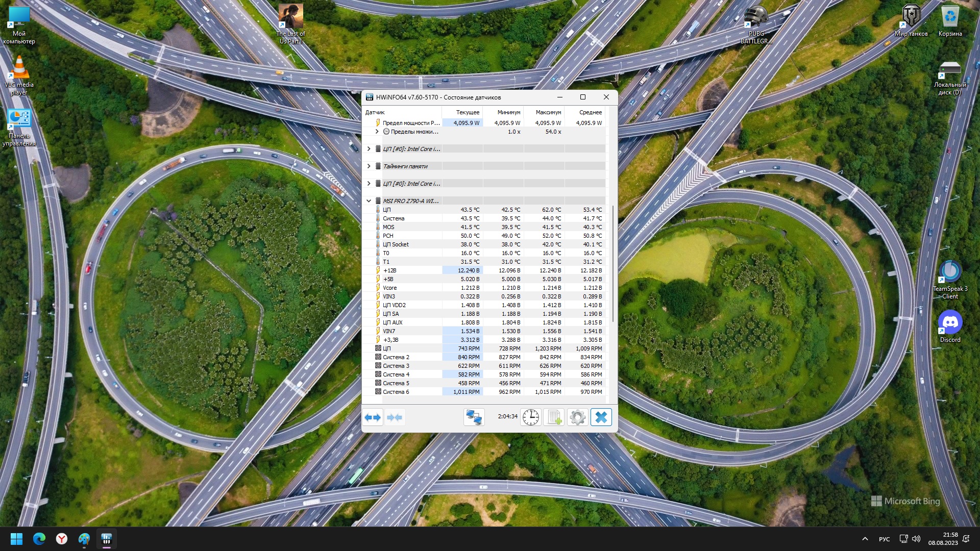Expand the Пределы множи... row
Screen dimensions: 980x551
(x=377, y=132)
